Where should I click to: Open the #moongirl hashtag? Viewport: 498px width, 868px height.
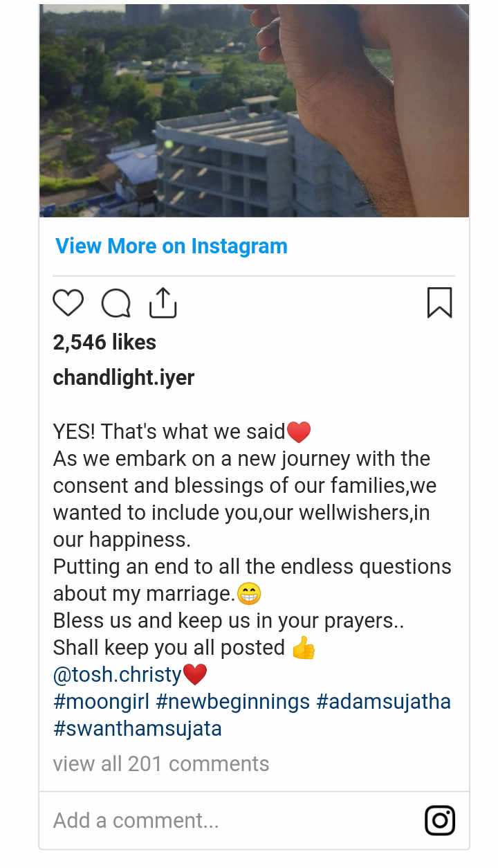coord(101,701)
